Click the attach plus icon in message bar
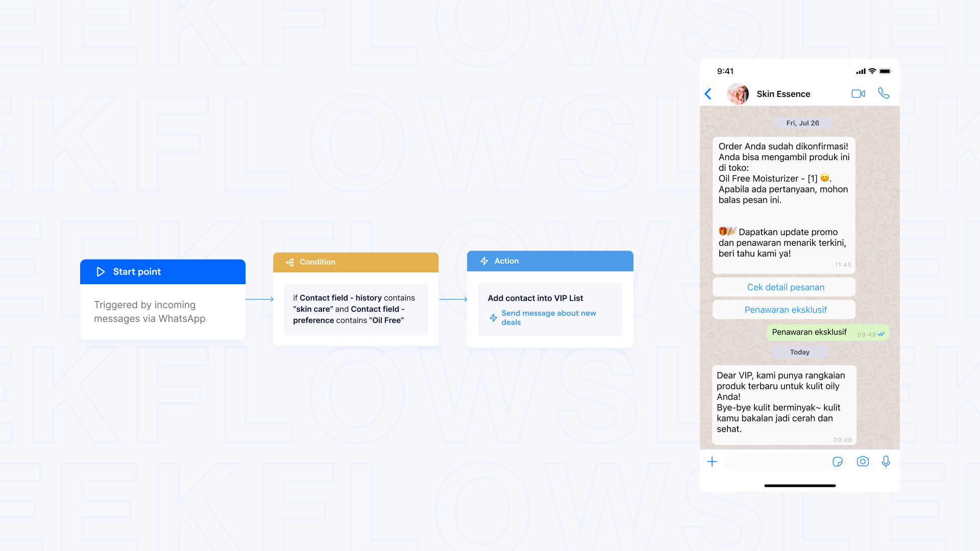 pyautogui.click(x=712, y=461)
